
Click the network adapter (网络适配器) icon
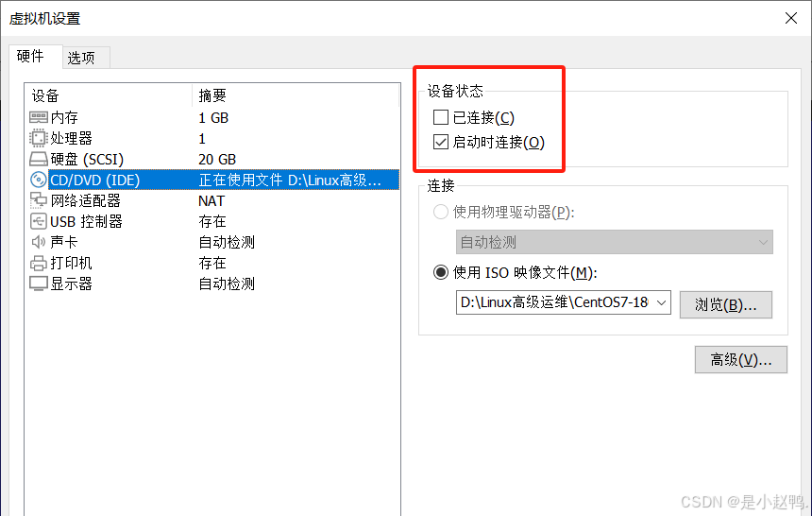click(39, 200)
